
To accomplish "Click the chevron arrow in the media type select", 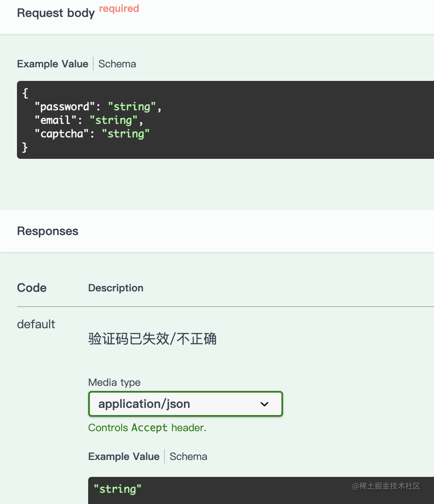I will 264,404.
